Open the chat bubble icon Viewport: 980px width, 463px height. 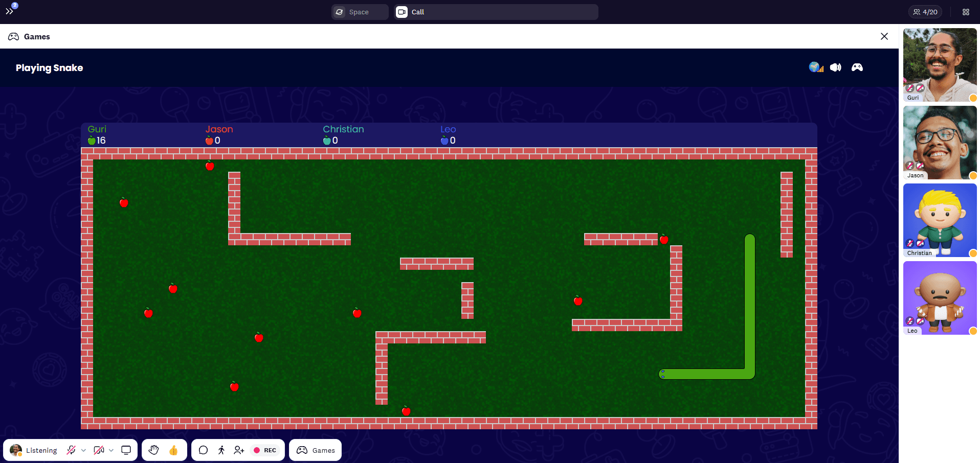pyautogui.click(x=203, y=450)
